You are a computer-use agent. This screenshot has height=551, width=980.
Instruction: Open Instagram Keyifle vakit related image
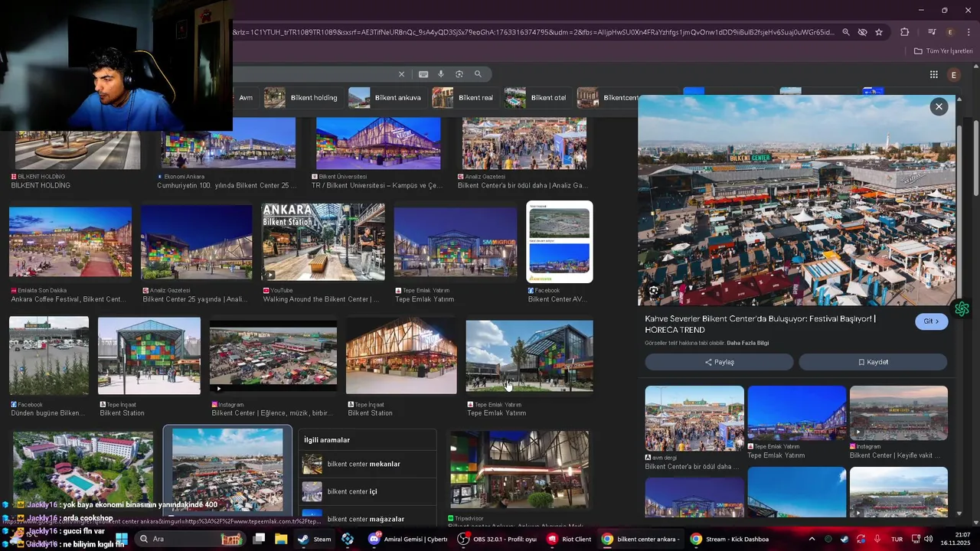(899, 413)
